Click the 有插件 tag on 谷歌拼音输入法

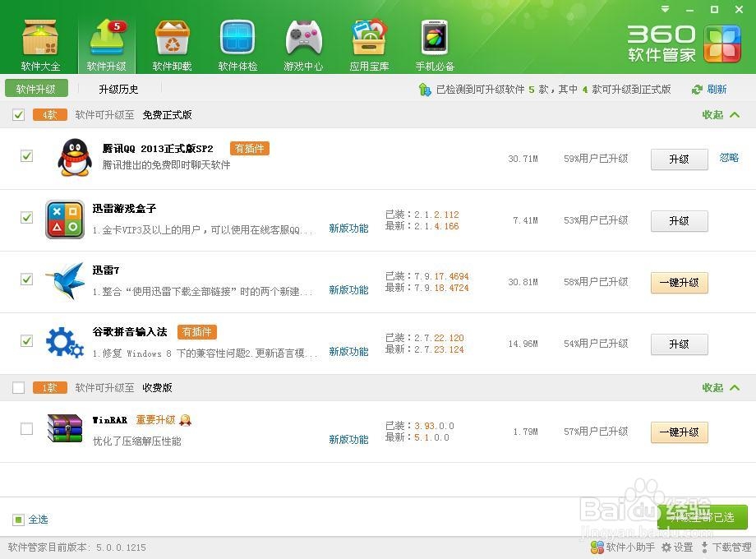pyautogui.click(x=197, y=332)
